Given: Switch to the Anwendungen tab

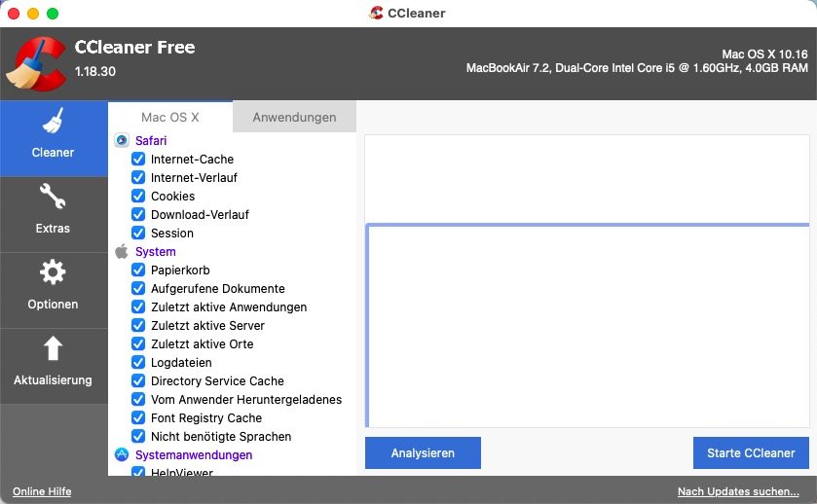Looking at the screenshot, I should tap(294, 117).
